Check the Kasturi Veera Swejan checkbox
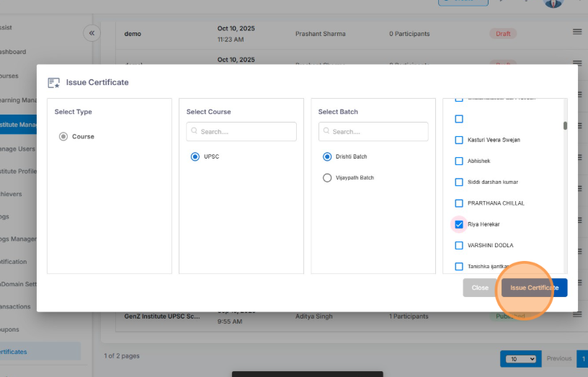The image size is (588, 377). (x=459, y=140)
